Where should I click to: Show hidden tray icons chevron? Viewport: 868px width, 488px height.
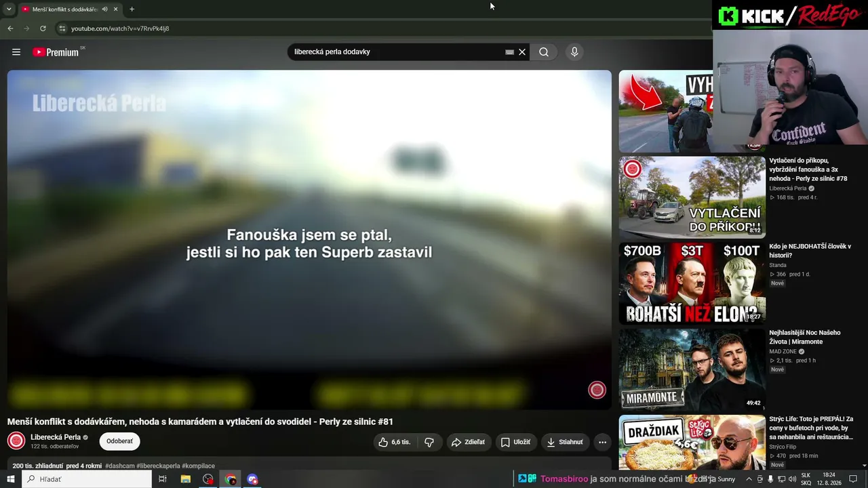click(749, 479)
